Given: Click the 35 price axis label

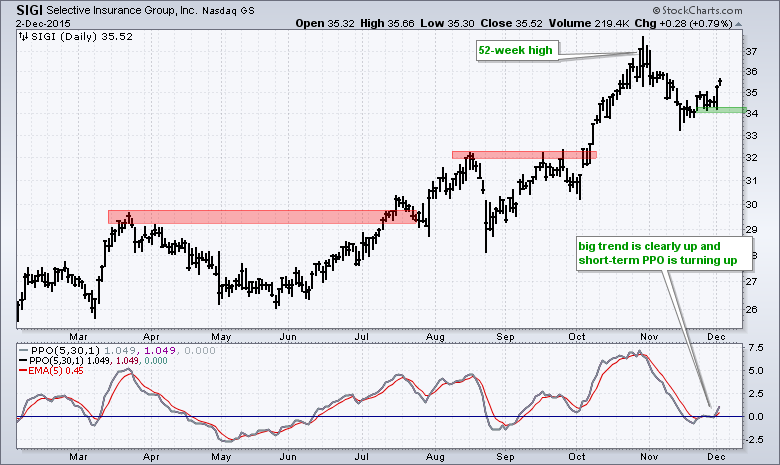Looking at the screenshot, I should (x=752, y=93).
